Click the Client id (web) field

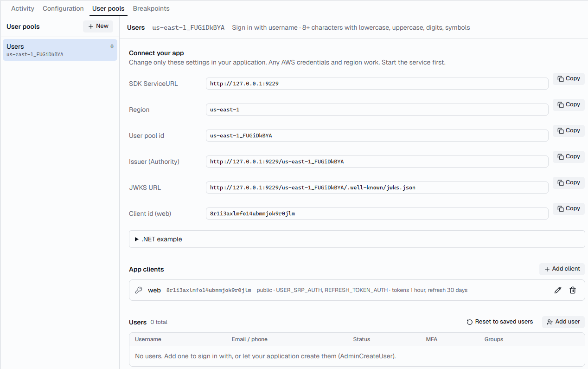click(x=377, y=214)
